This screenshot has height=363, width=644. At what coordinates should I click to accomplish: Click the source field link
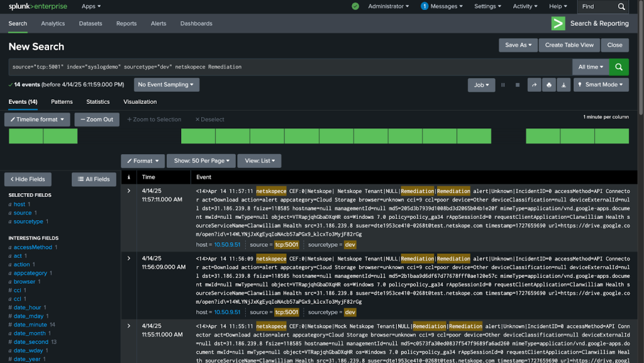(x=23, y=213)
